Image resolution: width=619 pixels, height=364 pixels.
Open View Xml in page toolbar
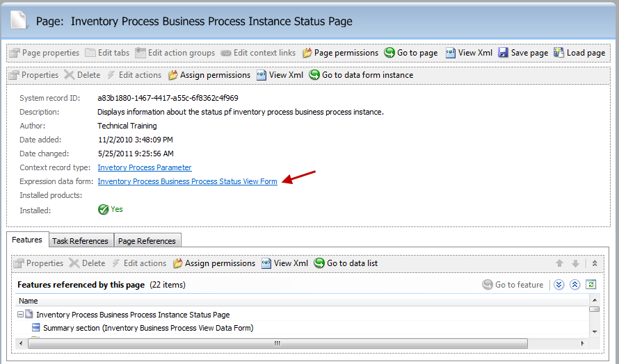click(x=469, y=53)
